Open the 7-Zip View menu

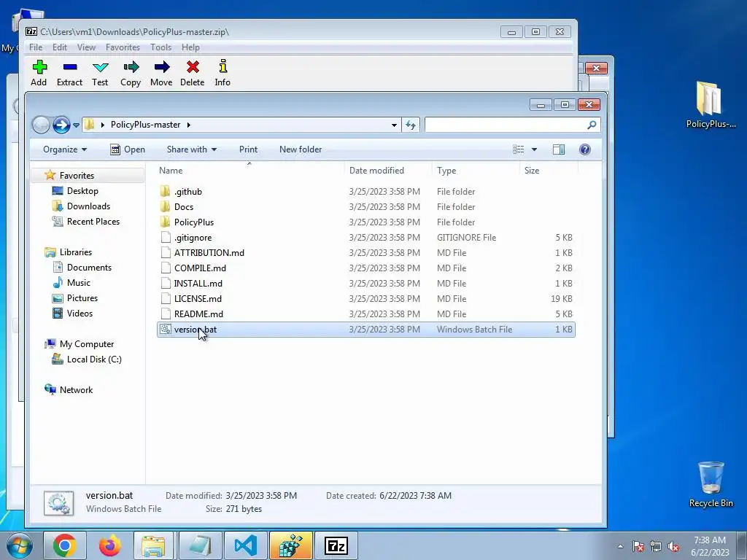tap(86, 47)
